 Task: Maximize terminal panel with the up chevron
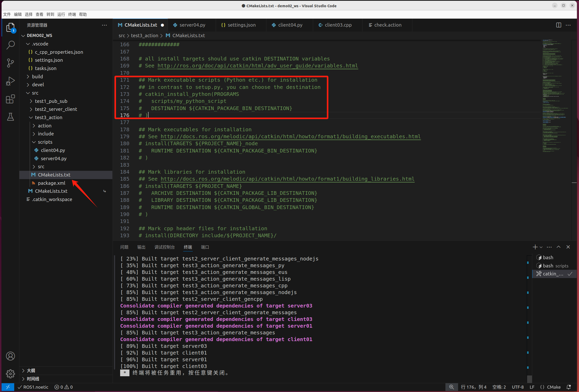(559, 247)
